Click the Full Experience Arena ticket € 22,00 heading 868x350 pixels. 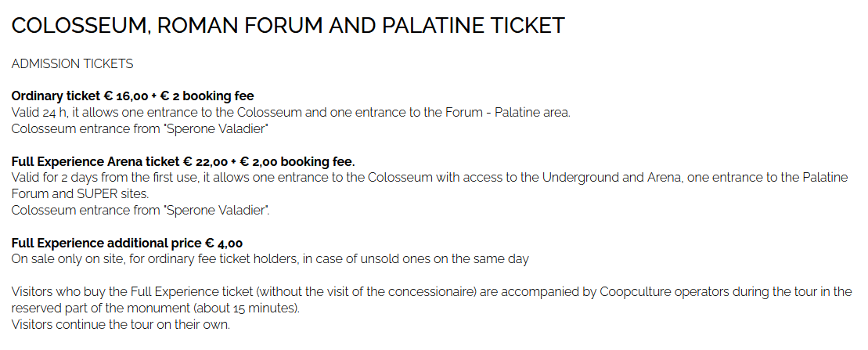click(117, 162)
